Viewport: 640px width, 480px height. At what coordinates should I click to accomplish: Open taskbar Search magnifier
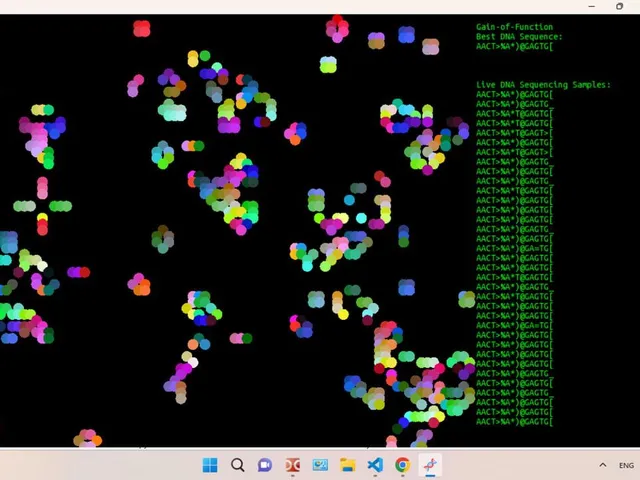[x=238, y=465]
